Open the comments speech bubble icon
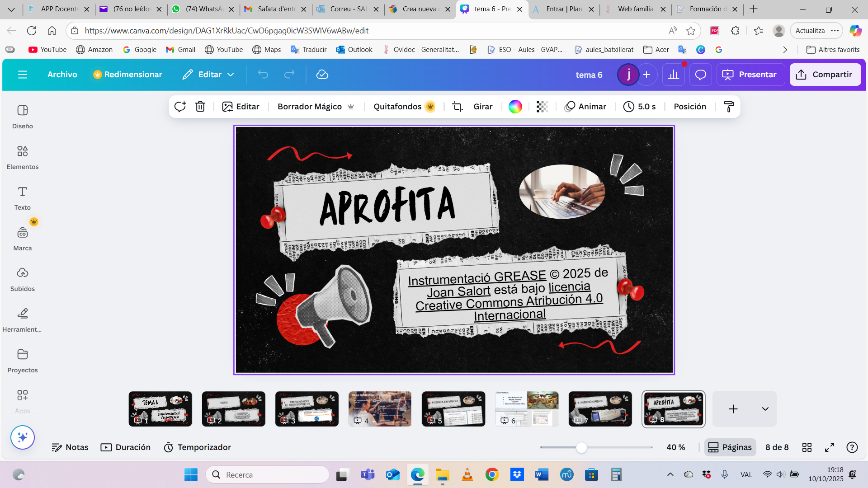The height and width of the screenshot is (488, 868). [x=701, y=75]
